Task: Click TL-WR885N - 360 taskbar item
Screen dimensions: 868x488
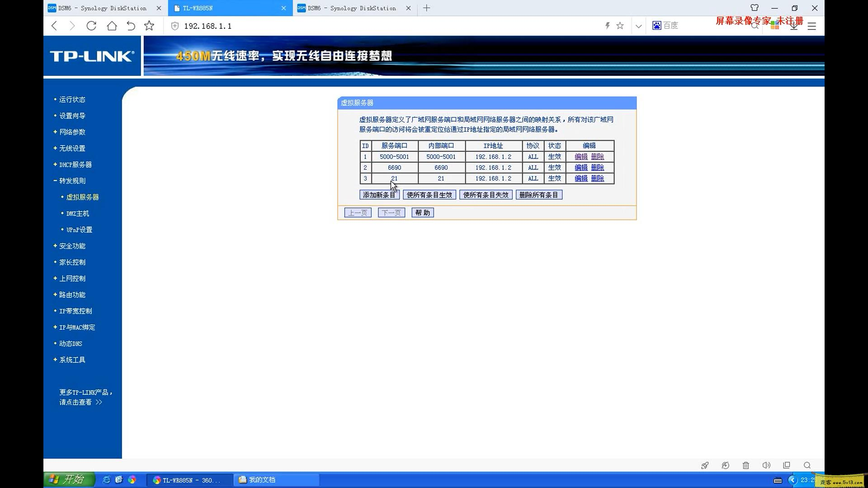Action: [x=190, y=480]
